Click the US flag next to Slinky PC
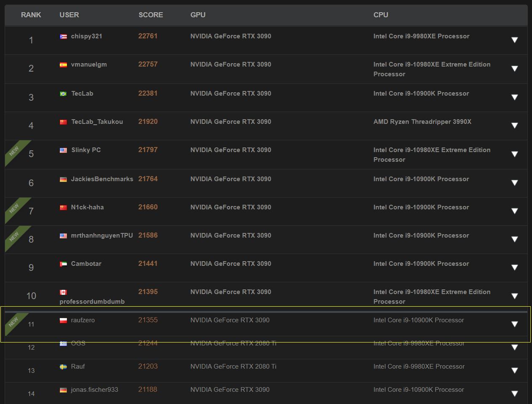The height and width of the screenshot is (404, 532). 63,150
